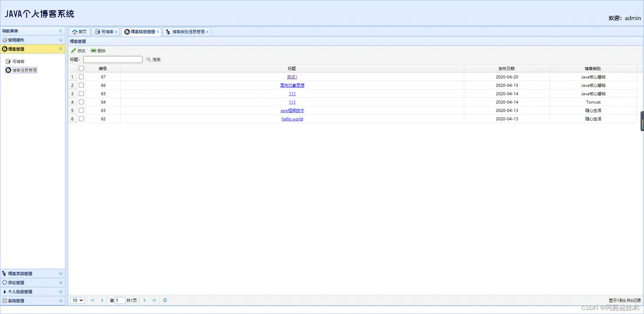Close the 写博客 tab
This screenshot has height=314, width=644.
pos(116,32)
